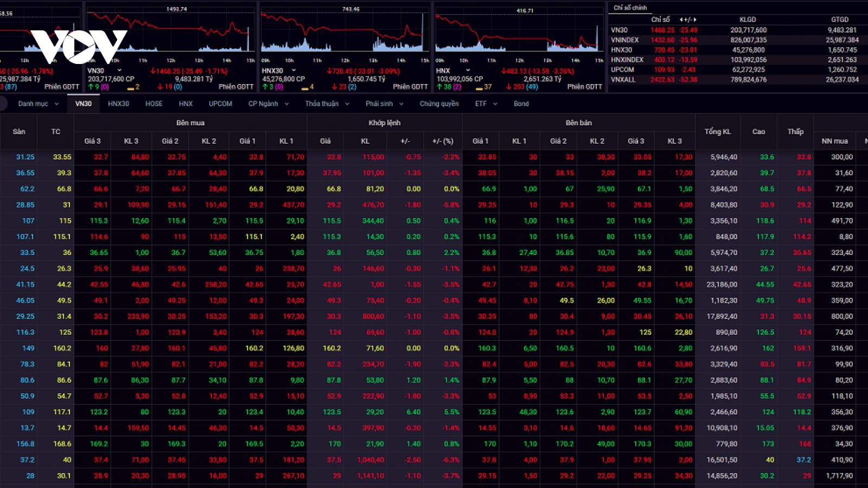Go to the Bond tab
Viewport: 868px width, 488px height.
click(x=521, y=104)
